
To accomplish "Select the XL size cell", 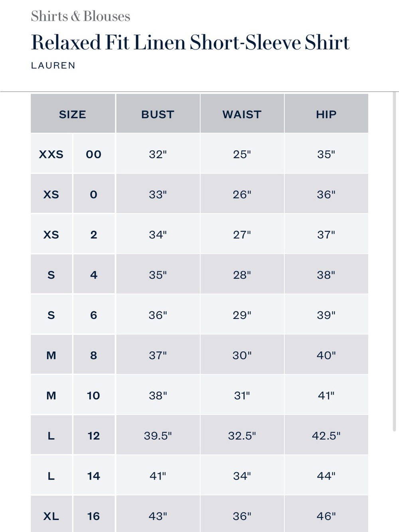I will (51, 516).
